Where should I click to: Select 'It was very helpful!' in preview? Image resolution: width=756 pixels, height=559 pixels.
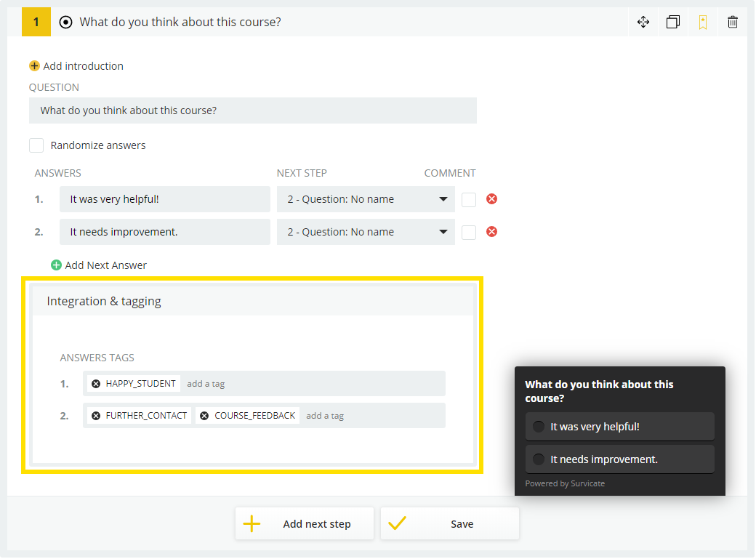(621, 427)
